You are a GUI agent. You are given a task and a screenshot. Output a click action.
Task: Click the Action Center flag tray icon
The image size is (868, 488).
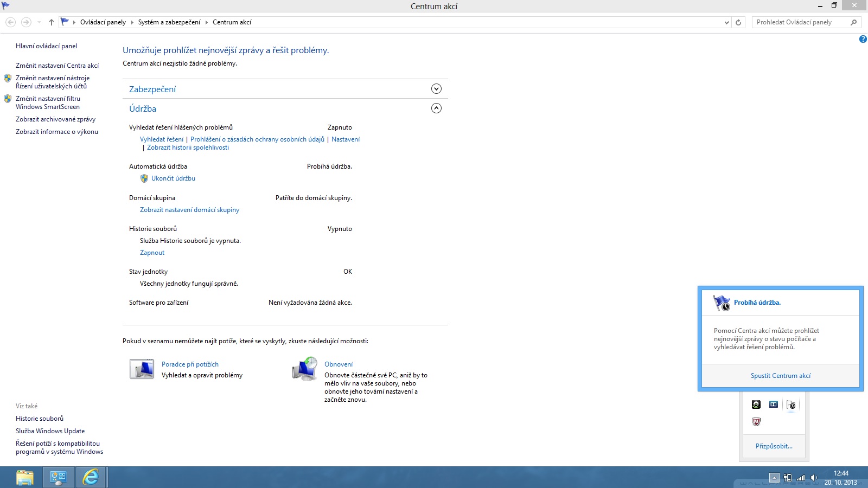[791, 405]
